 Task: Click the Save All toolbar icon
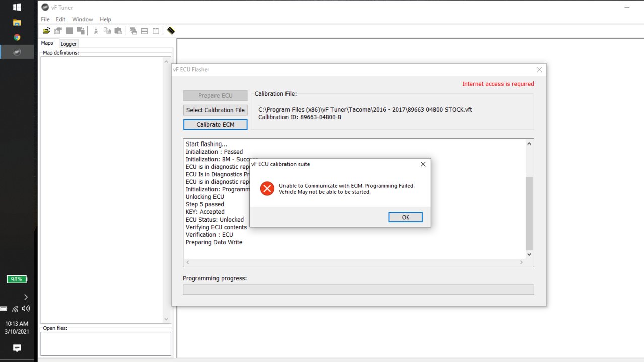[x=80, y=31]
